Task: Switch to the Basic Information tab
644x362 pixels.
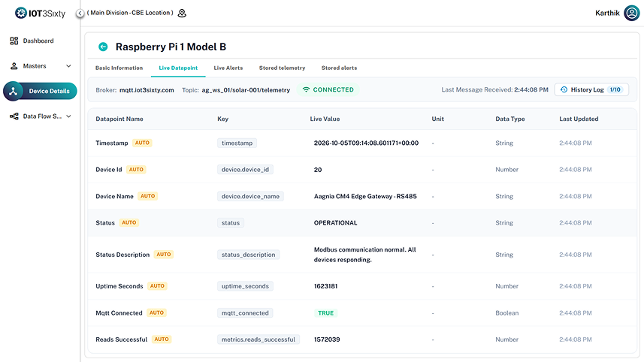Action: [x=119, y=68]
